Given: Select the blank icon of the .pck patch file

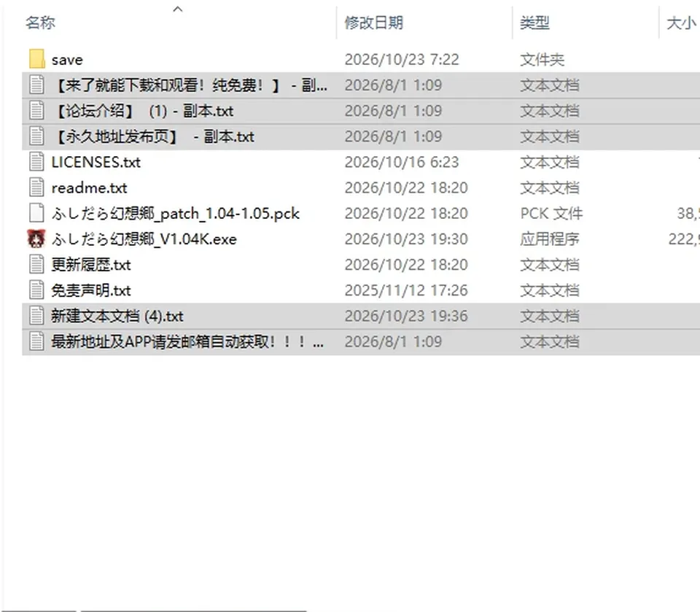Looking at the screenshot, I should [x=36, y=213].
